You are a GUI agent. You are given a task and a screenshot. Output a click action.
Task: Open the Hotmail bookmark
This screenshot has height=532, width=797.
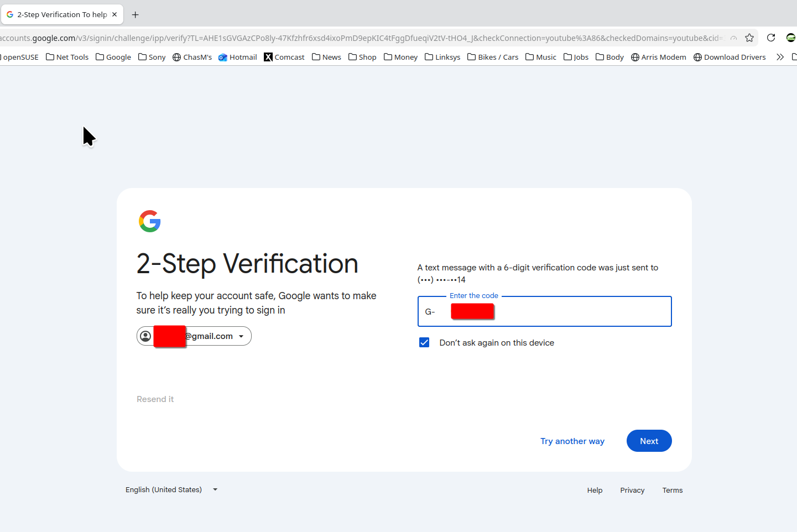[x=238, y=57]
